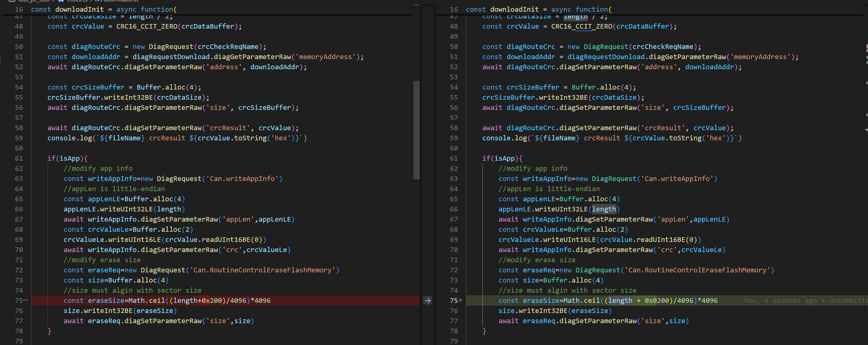This screenshot has height=345, width=868.
Task: Click 'crcValueLe' declaration on line 68, left pane
Action: [108, 230]
